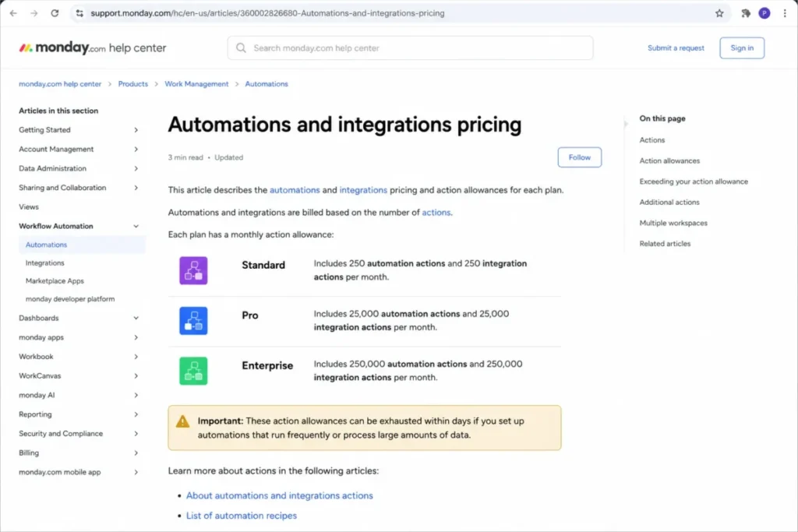
Task: Expand the Data Administration section
Action: point(136,169)
